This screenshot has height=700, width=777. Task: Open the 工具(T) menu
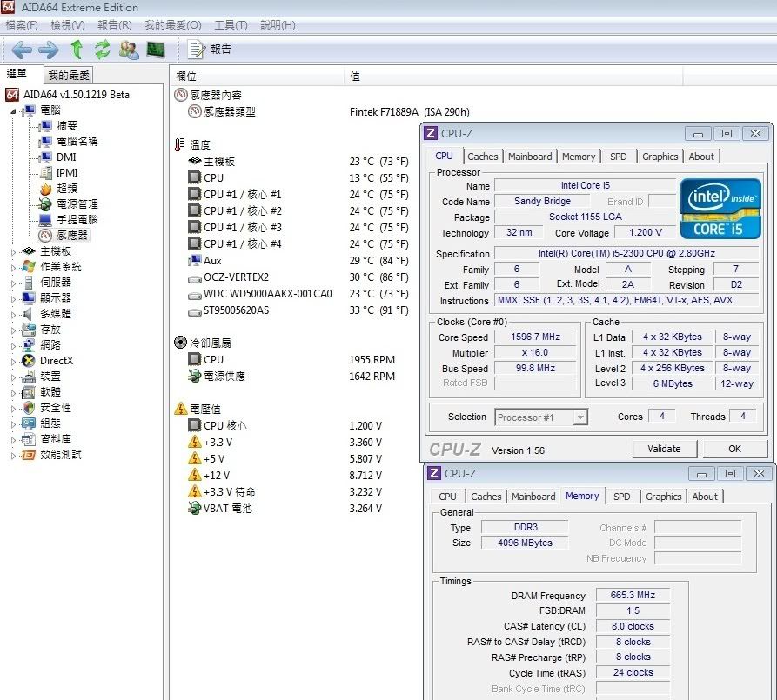coord(231,24)
